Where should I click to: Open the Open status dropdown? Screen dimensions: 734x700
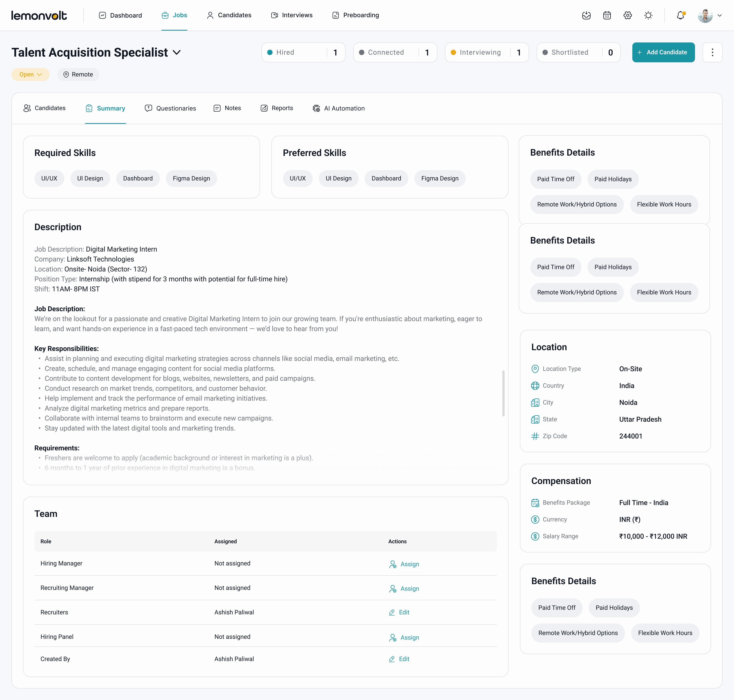(x=30, y=75)
